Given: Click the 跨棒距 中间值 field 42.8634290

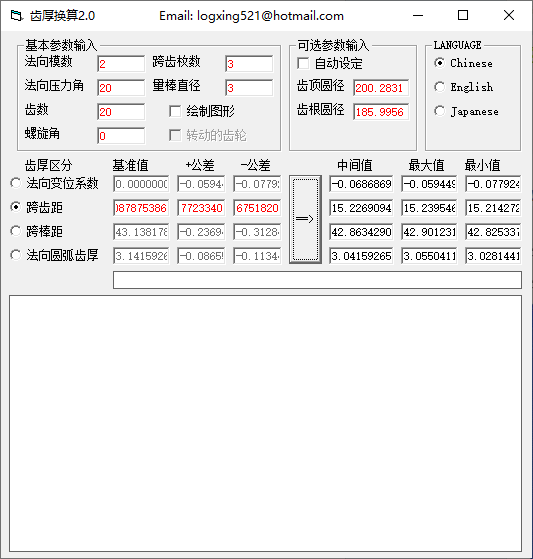Looking at the screenshot, I should coord(361,232).
